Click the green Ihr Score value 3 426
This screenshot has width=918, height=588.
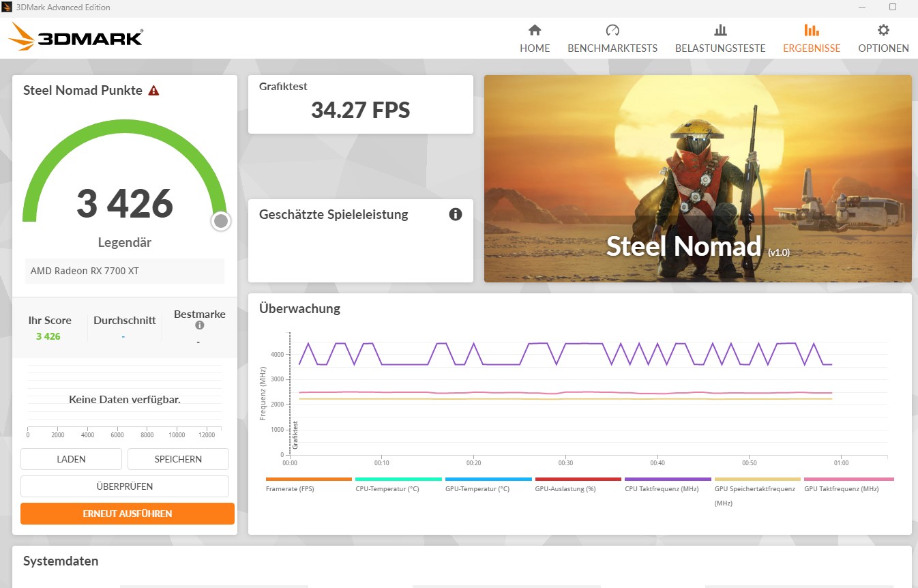pos(48,336)
